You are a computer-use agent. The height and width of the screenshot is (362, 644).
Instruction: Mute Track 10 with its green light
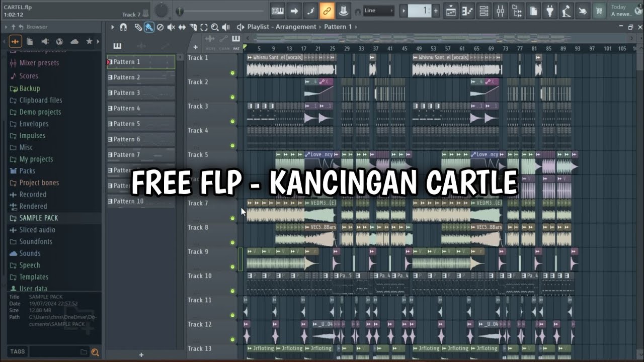pos(232,291)
